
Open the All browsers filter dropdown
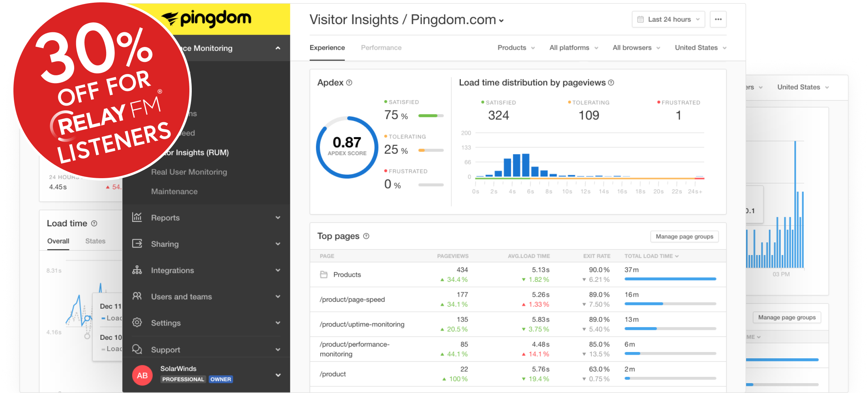636,48
